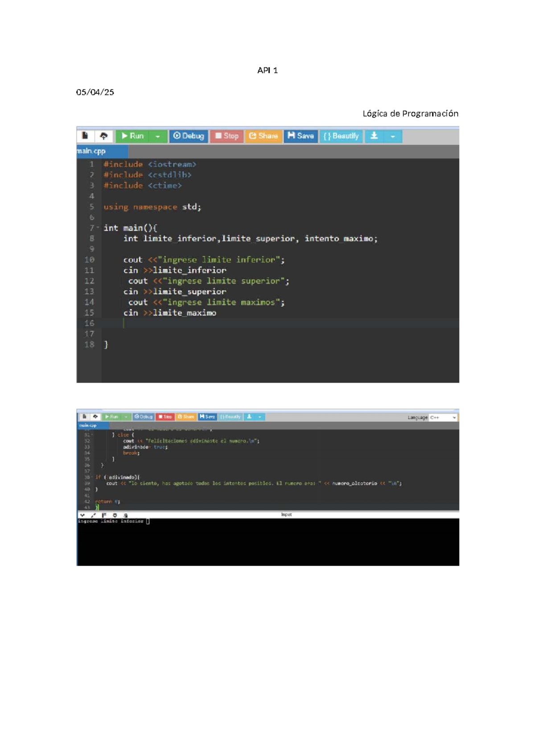Image resolution: width=535 pixels, height=756 pixels.
Task: Save the file in the upper editor
Action: tap(301, 136)
